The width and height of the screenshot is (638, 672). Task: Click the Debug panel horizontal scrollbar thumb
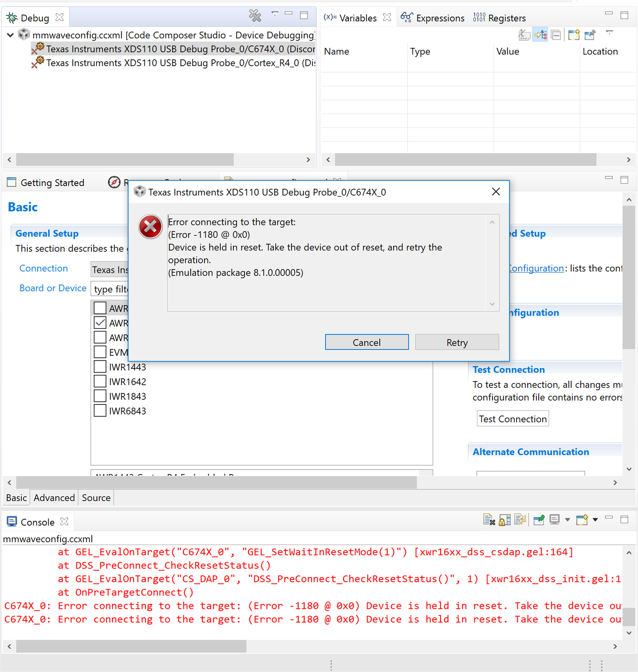tap(125, 160)
